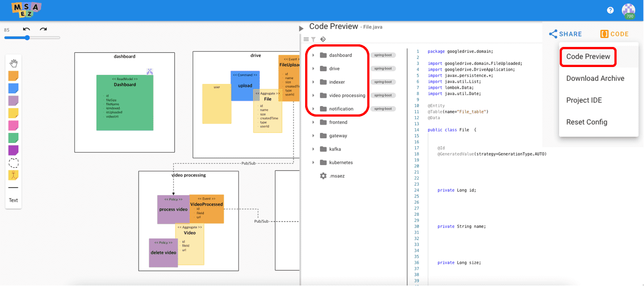Expand the kubernetes folder arrow
Viewport: 644px width, 286px height.
click(313, 163)
